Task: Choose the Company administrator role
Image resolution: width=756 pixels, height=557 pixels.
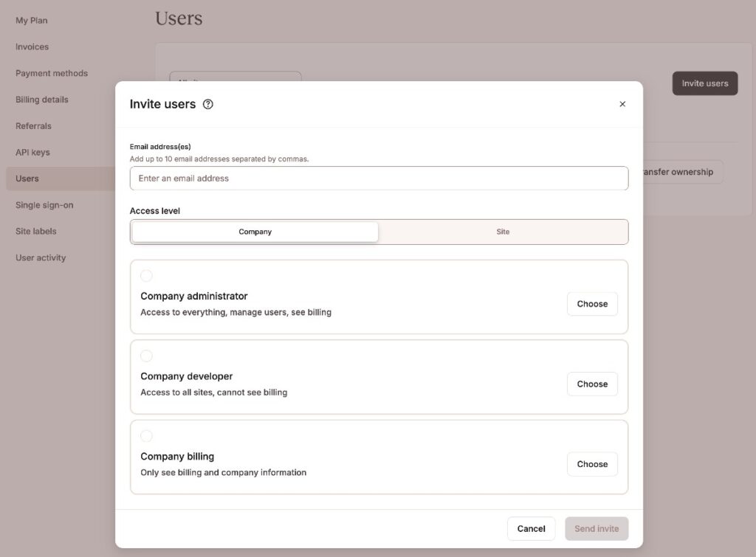Action: (x=592, y=303)
